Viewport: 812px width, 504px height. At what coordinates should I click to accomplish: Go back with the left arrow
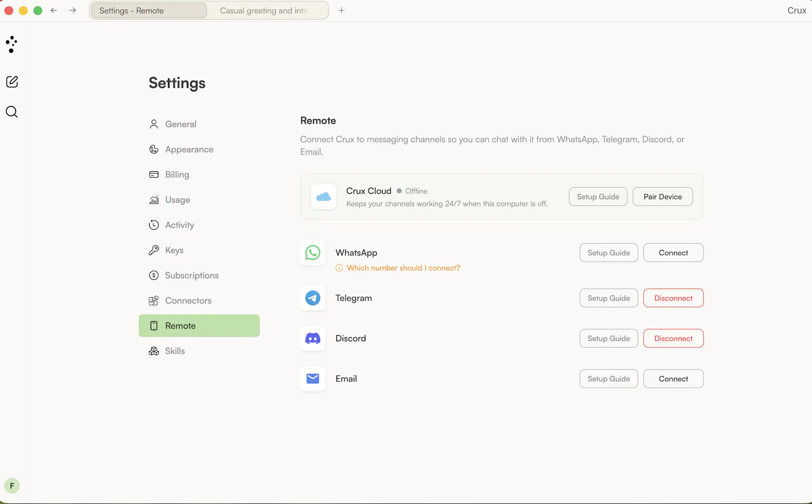tap(54, 10)
